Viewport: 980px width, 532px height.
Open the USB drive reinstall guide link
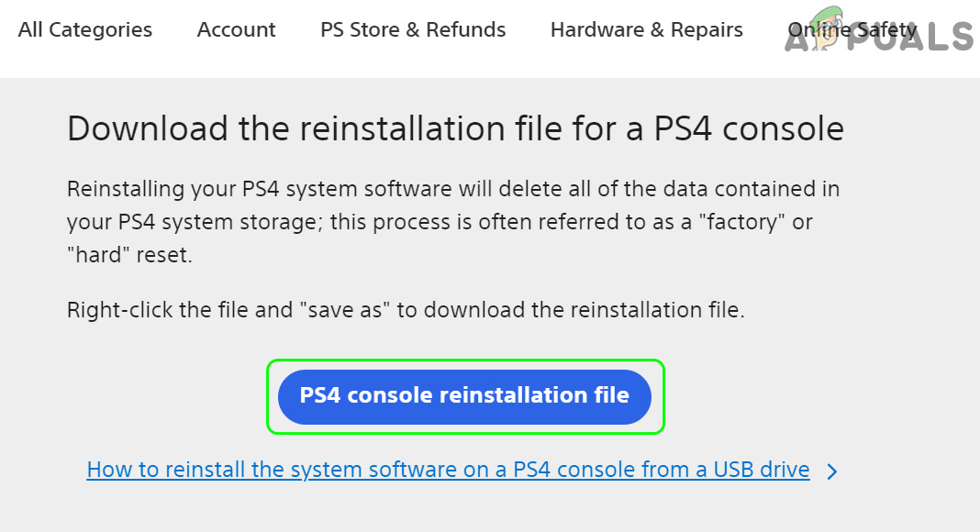pyautogui.click(x=448, y=471)
